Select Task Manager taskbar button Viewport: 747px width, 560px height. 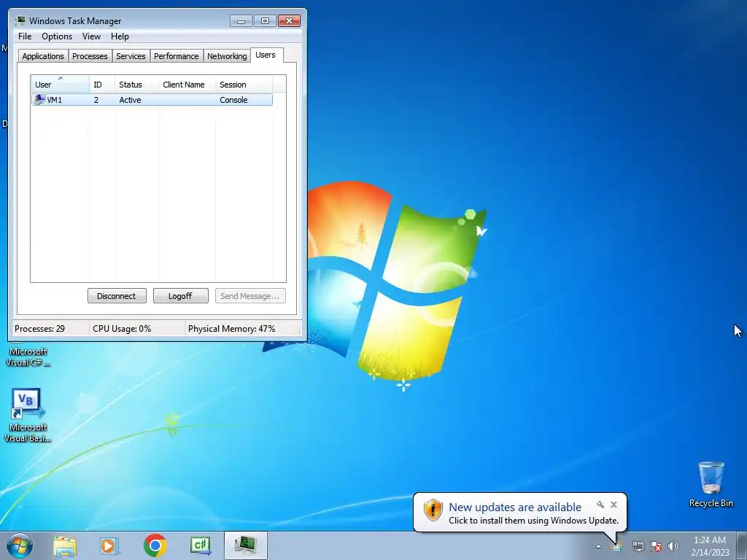tap(246, 545)
